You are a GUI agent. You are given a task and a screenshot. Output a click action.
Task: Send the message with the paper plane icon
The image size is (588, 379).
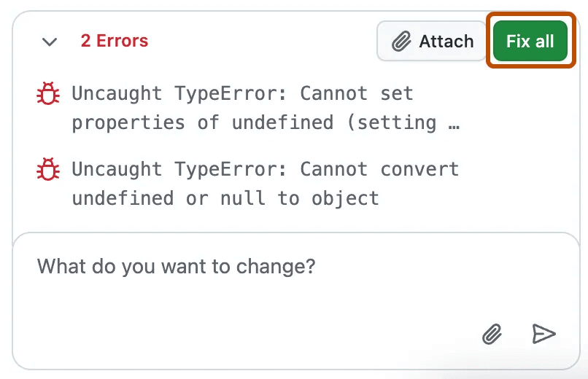(x=543, y=335)
